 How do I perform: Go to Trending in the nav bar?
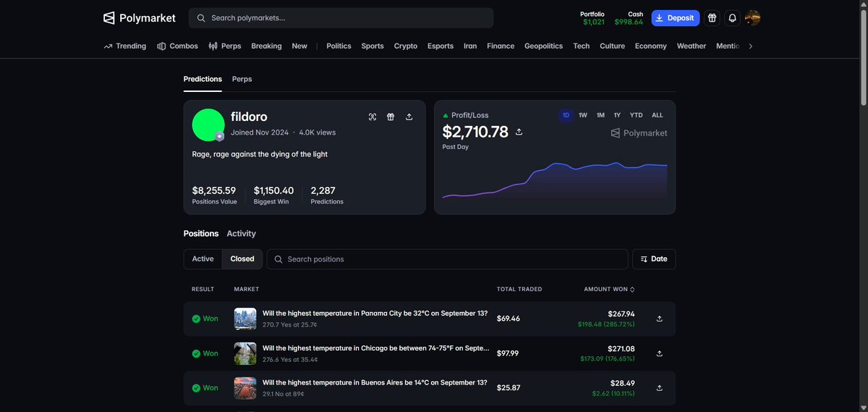(x=124, y=46)
